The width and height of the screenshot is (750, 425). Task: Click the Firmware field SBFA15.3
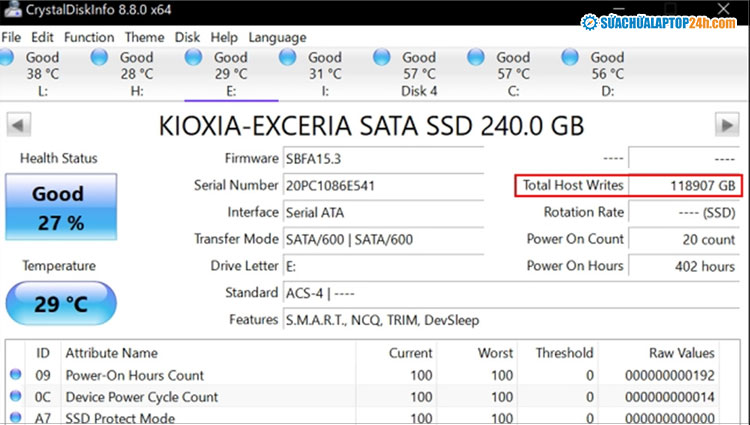coord(384,159)
